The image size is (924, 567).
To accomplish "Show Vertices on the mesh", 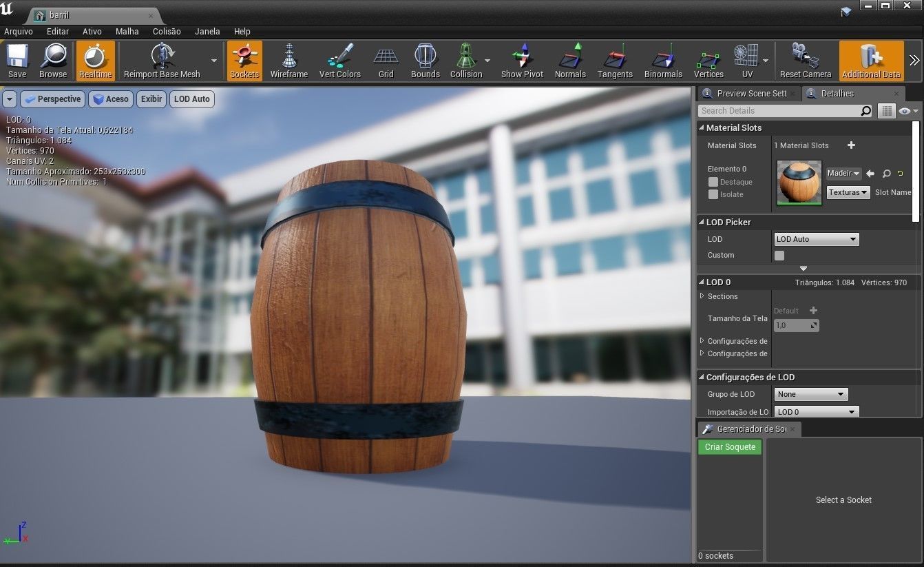I will (x=708, y=61).
